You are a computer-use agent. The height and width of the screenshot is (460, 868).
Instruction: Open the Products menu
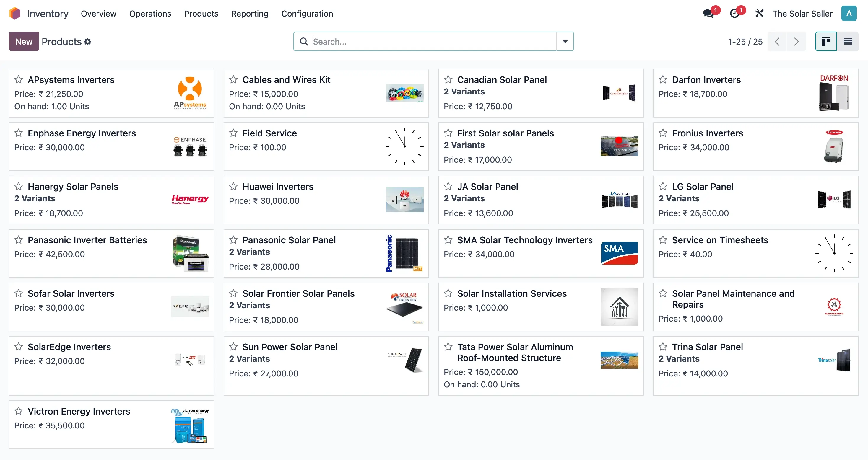pyautogui.click(x=201, y=14)
